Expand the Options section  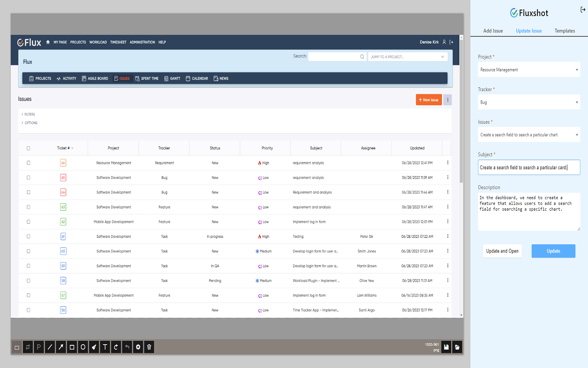click(x=29, y=123)
